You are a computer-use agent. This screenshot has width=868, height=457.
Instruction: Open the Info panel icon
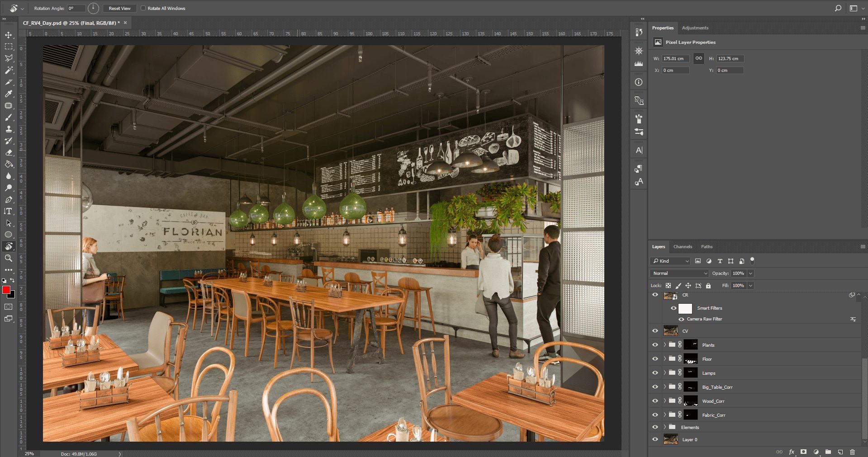click(x=639, y=82)
